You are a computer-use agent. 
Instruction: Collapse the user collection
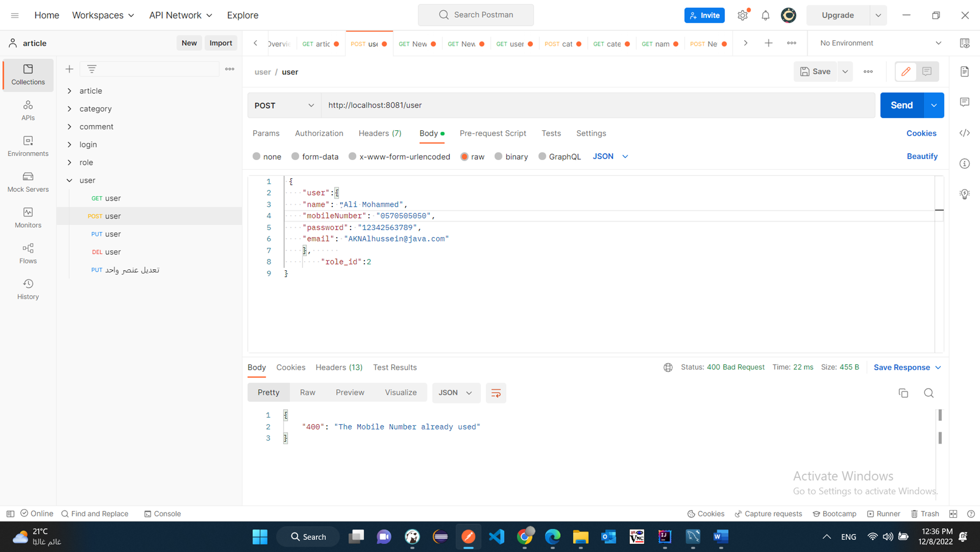[x=69, y=180]
